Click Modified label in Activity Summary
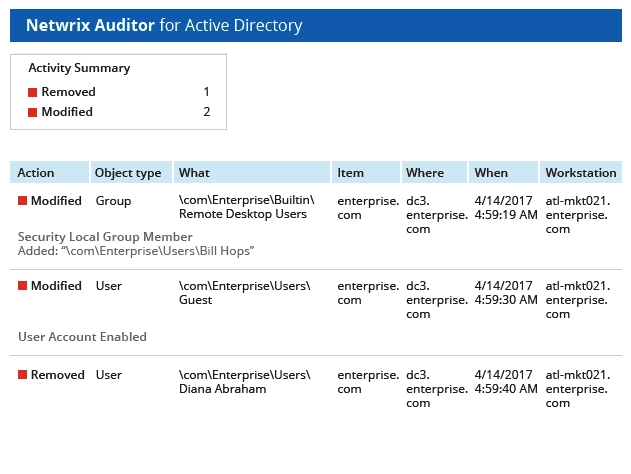Screen dimensions: 631x474 tap(67, 112)
